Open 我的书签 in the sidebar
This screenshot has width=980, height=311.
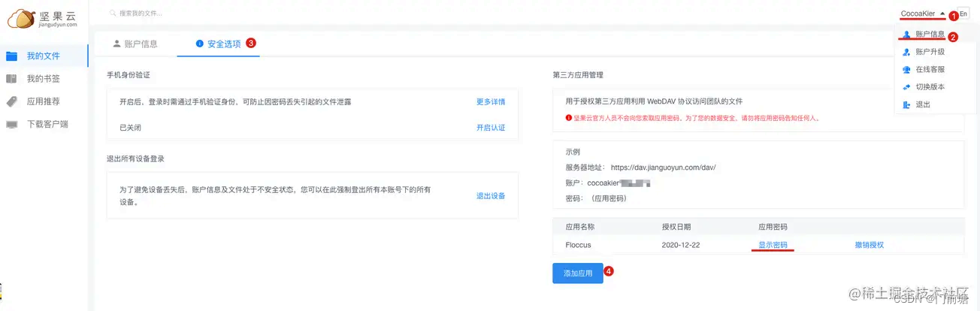coord(44,79)
